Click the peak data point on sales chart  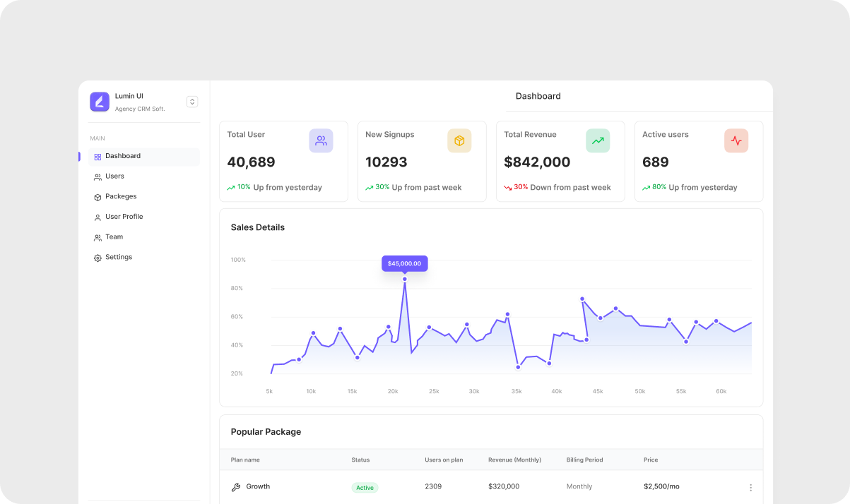[405, 279]
